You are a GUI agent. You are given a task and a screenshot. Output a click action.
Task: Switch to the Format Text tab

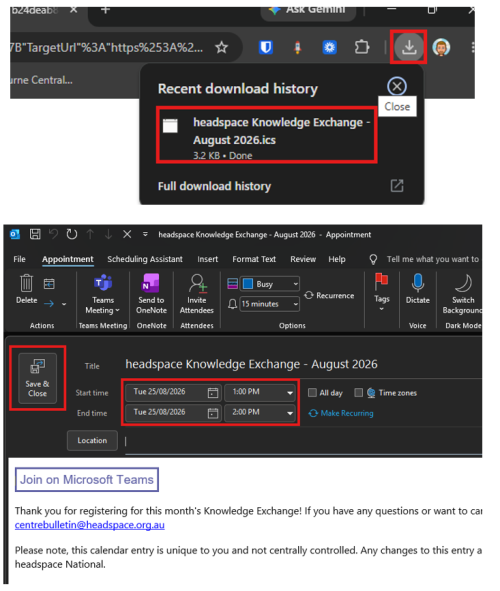[254, 259]
